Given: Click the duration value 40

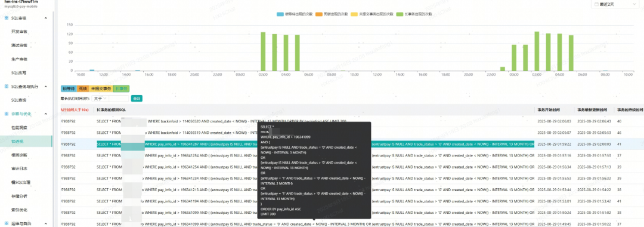Looking at the screenshot, I should point(619,121).
